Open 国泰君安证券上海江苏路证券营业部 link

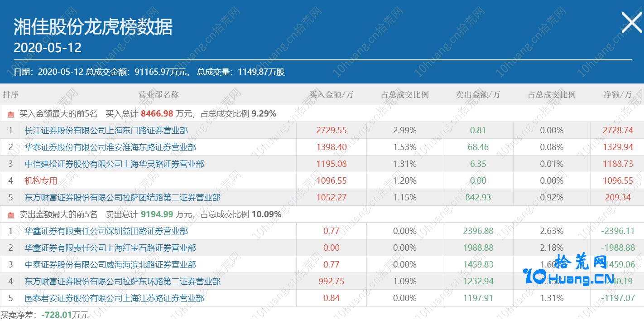click(114, 298)
